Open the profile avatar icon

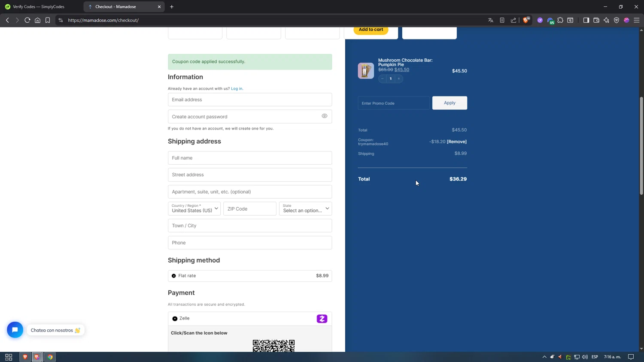[x=626, y=20]
